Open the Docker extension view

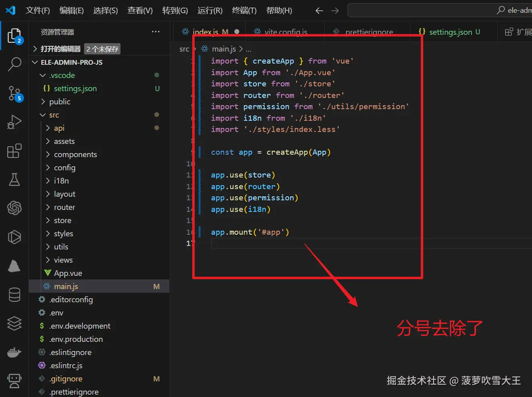pos(14,352)
